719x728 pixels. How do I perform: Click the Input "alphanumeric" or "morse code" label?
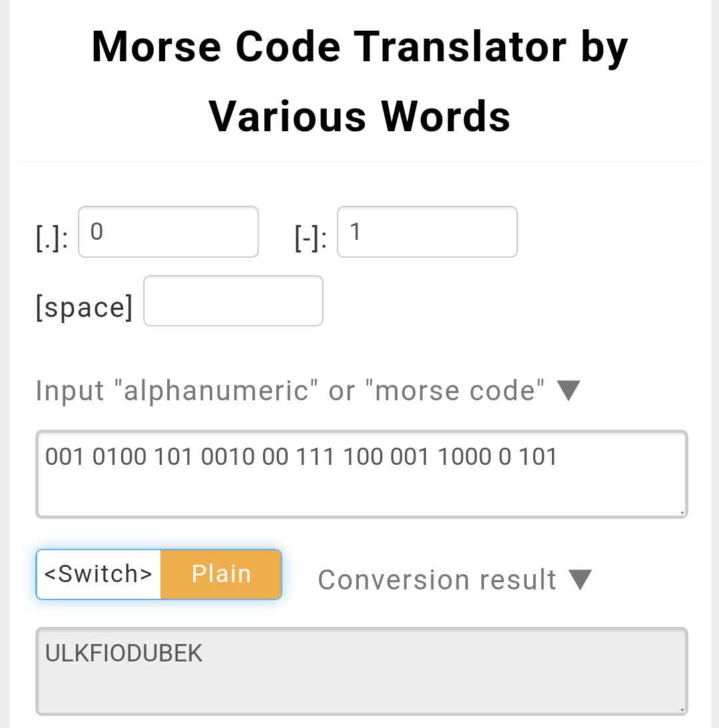pos(290,390)
